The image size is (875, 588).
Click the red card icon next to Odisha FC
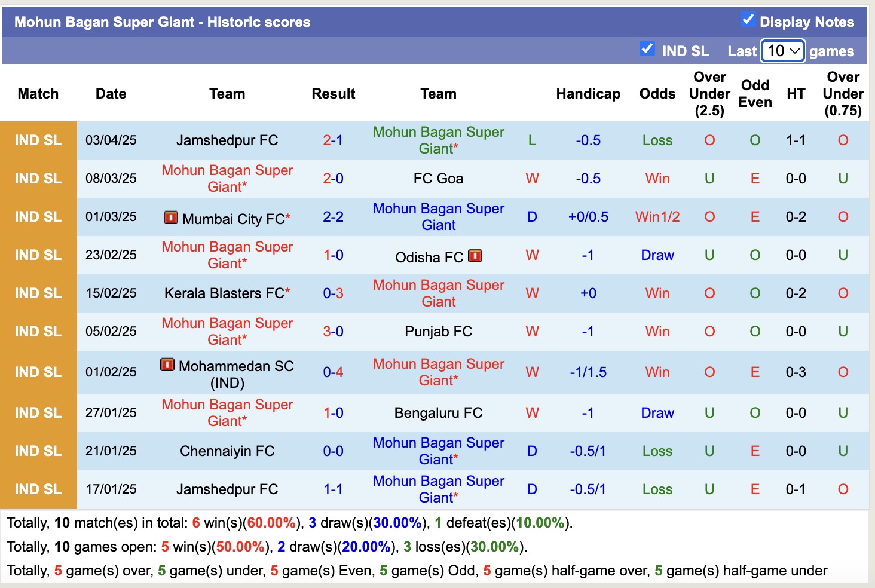pos(475,256)
